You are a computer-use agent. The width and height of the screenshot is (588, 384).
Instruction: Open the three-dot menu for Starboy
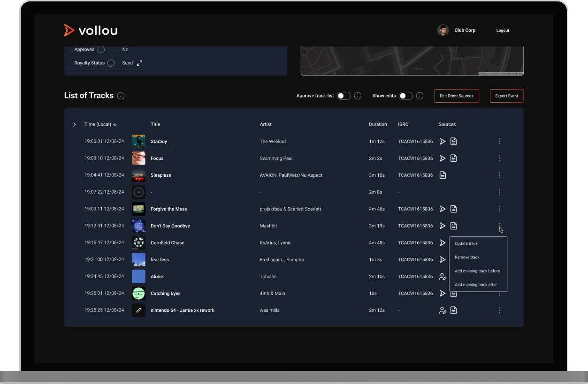tap(499, 141)
